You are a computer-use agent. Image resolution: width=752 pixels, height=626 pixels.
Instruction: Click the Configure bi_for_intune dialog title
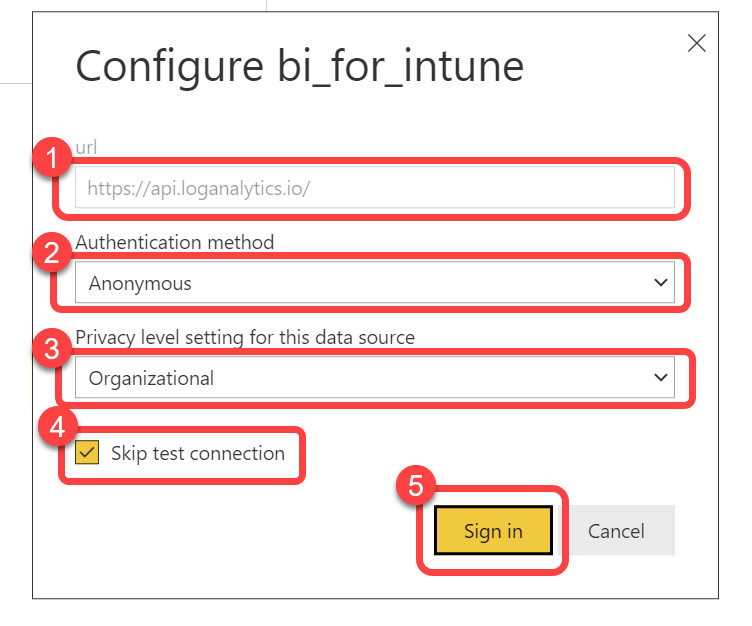[x=299, y=67]
